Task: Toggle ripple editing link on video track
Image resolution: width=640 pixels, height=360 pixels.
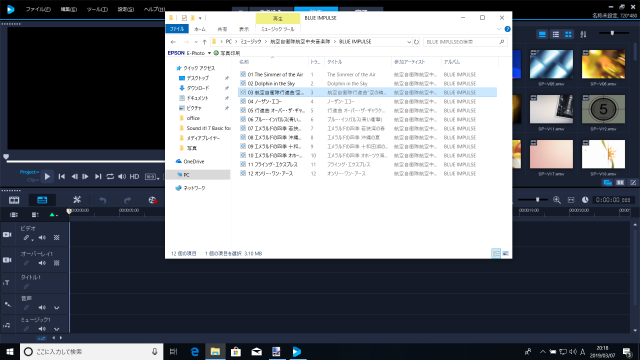Action: point(27,238)
